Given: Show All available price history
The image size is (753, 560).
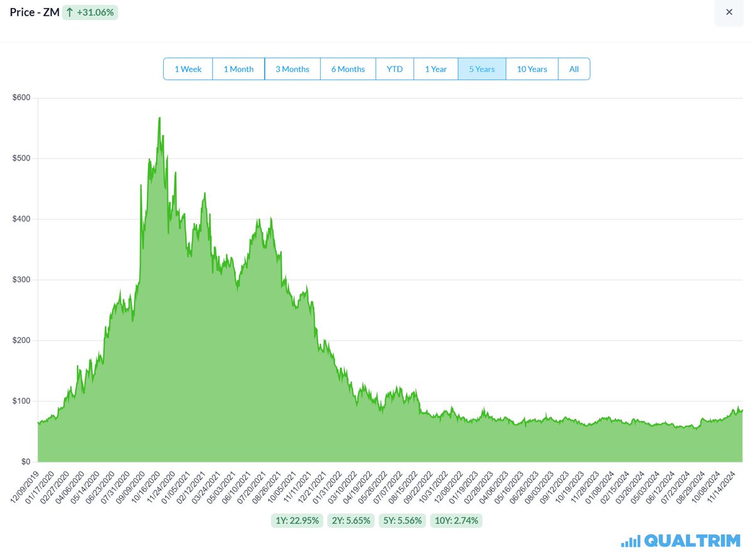Looking at the screenshot, I should pos(574,69).
